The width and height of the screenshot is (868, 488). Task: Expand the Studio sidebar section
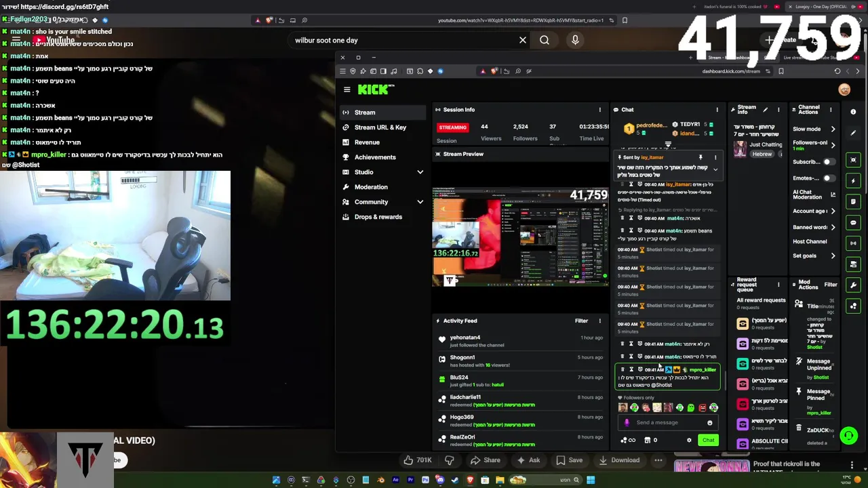[x=420, y=172]
